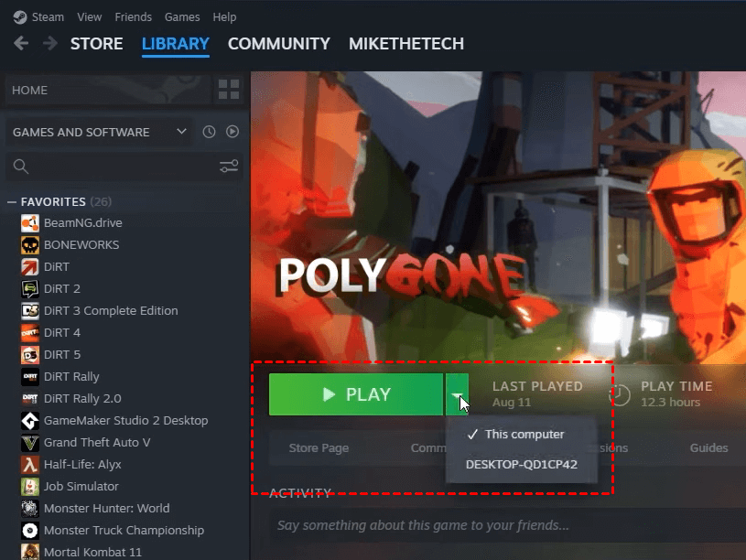
Task: Open the Games menu
Action: 182,17
